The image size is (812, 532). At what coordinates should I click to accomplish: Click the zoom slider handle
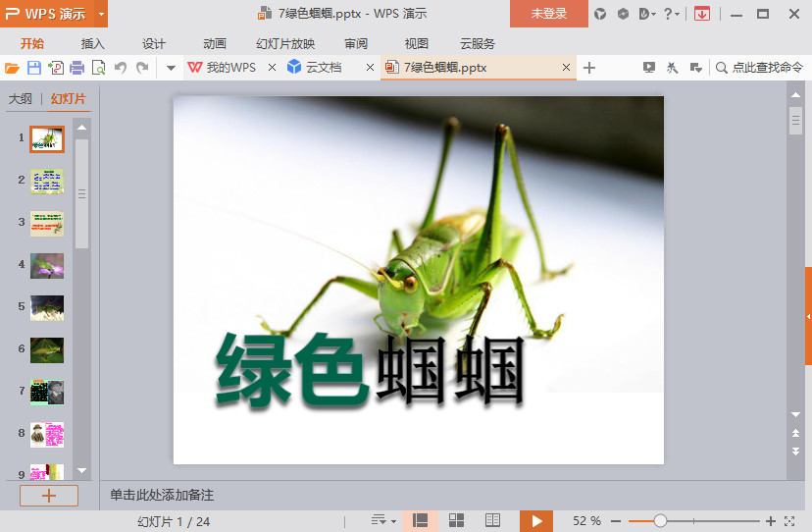(660, 520)
